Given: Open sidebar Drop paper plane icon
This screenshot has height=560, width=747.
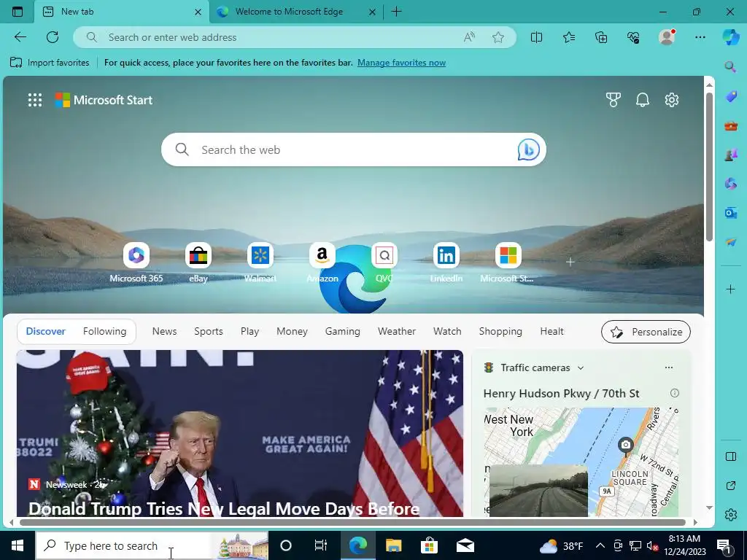Looking at the screenshot, I should tap(731, 242).
